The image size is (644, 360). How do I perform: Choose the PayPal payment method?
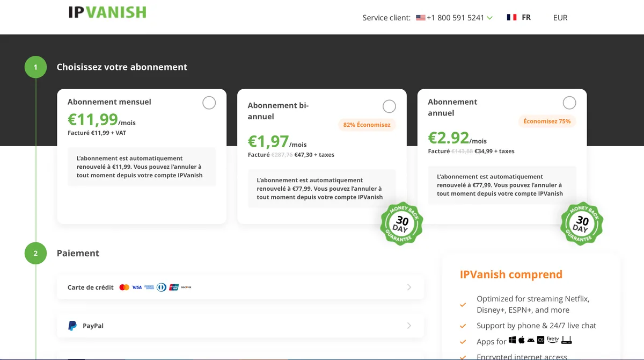tap(240, 326)
